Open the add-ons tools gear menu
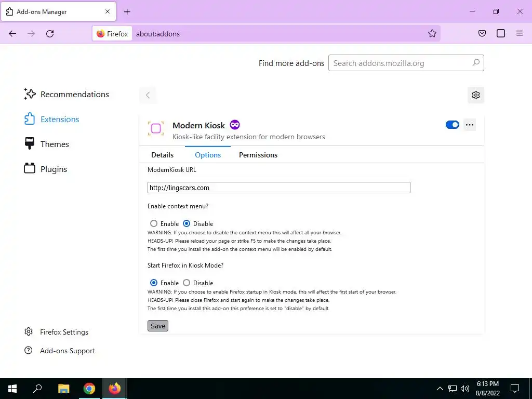This screenshot has width=532, height=399. pos(476,95)
